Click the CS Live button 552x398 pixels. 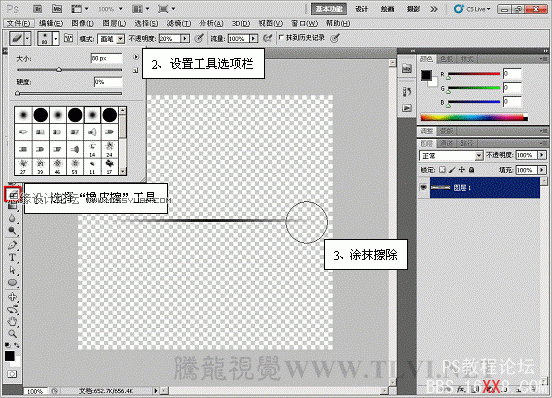[x=472, y=9]
